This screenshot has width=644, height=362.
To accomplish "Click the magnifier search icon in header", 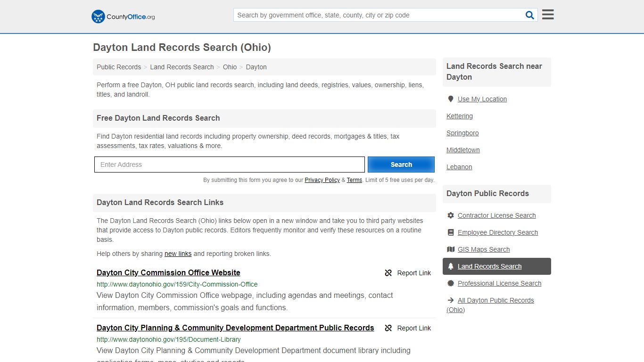I will (x=530, y=15).
